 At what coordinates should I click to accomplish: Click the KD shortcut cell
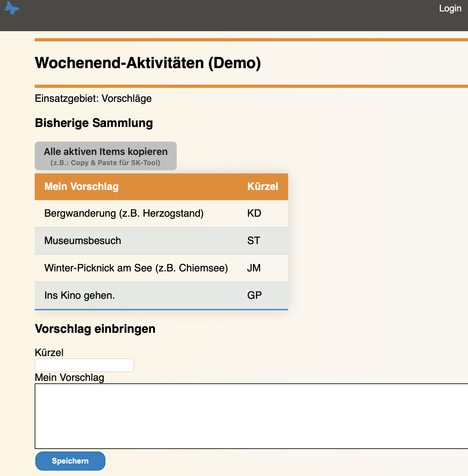[254, 213]
